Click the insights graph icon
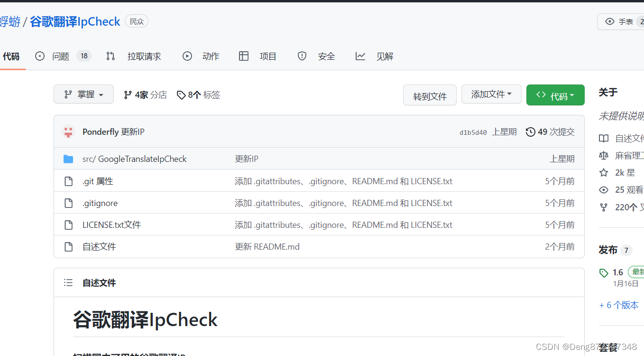 360,56
